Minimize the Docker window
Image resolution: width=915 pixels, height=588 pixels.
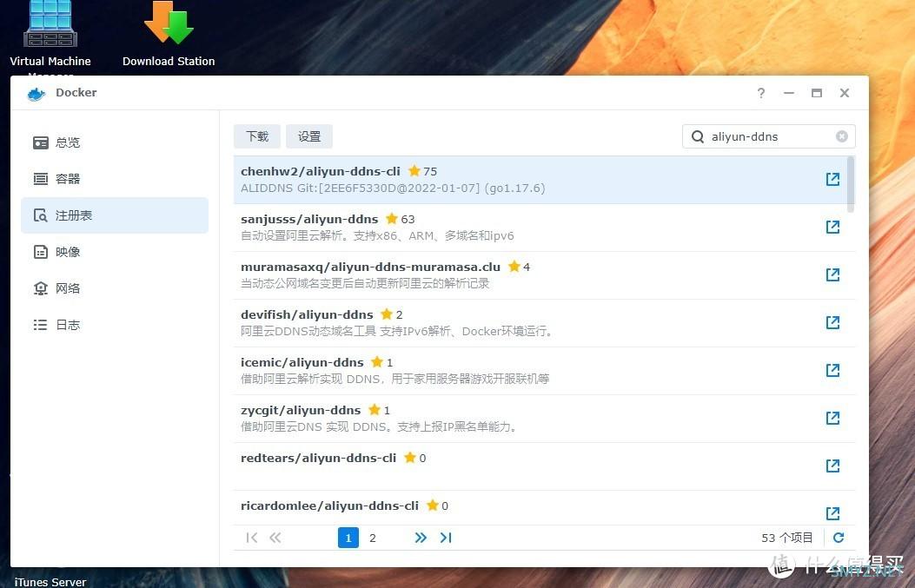[789, 93]
